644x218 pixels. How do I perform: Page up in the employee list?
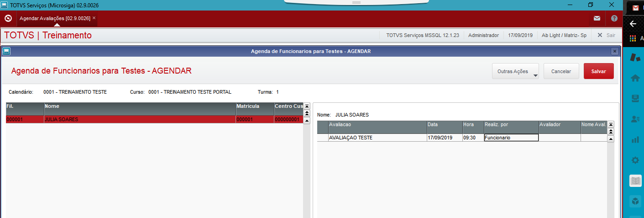(307, 113)
